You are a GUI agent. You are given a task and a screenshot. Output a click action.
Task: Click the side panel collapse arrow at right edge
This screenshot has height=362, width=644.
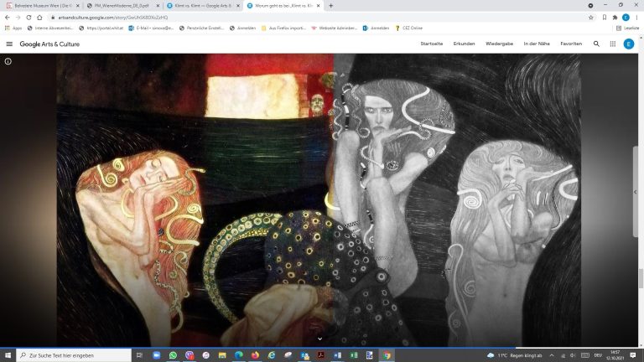click(x=635, y=192)
